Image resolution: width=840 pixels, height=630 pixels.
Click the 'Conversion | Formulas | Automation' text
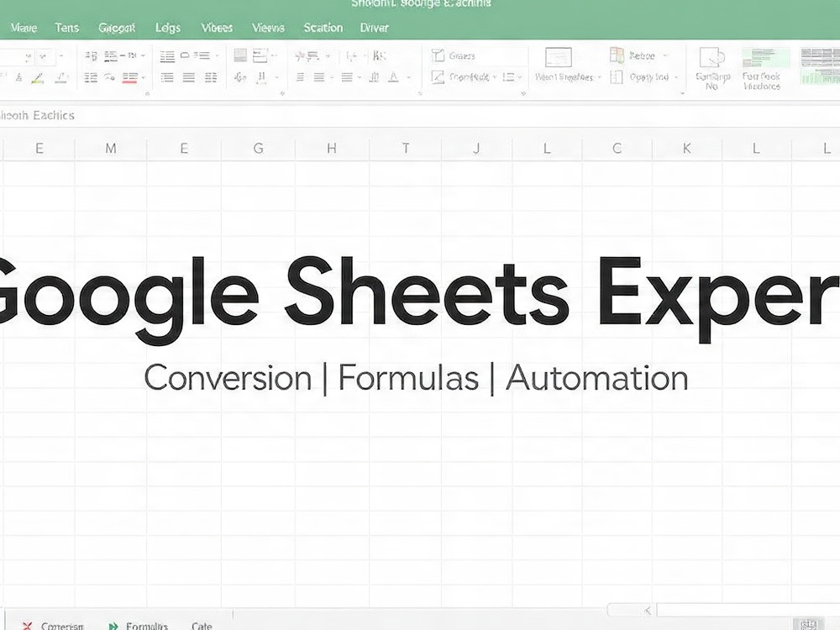(x=417, y=378)
